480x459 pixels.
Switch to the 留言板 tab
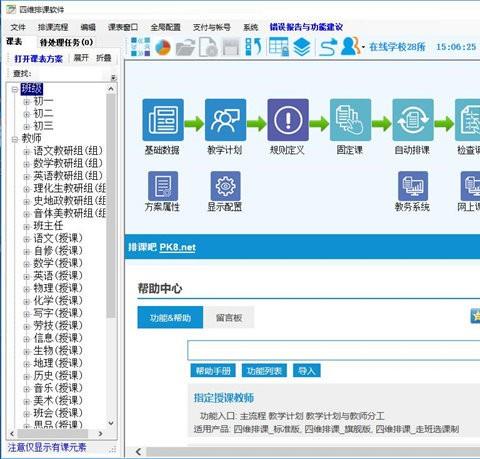click(x=229, y=318)
